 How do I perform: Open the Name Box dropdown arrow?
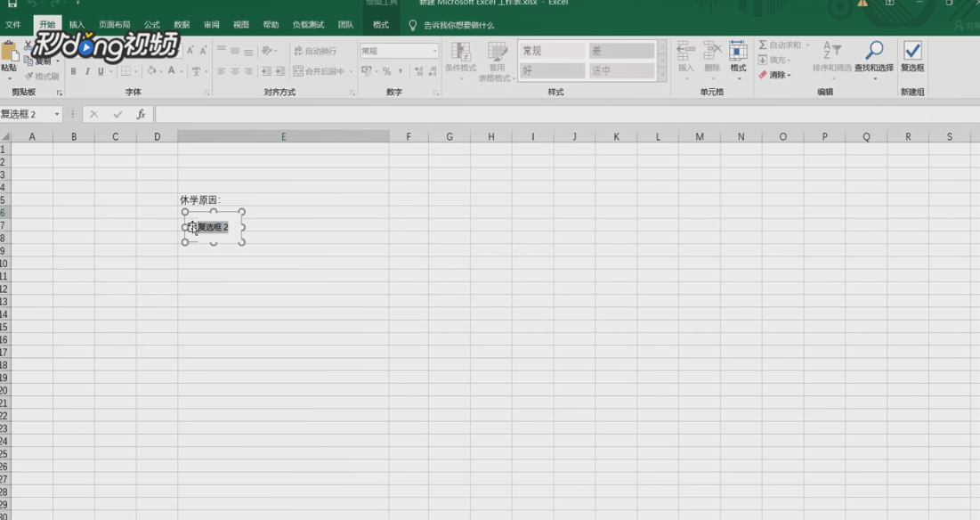click(x=57, y=114)
